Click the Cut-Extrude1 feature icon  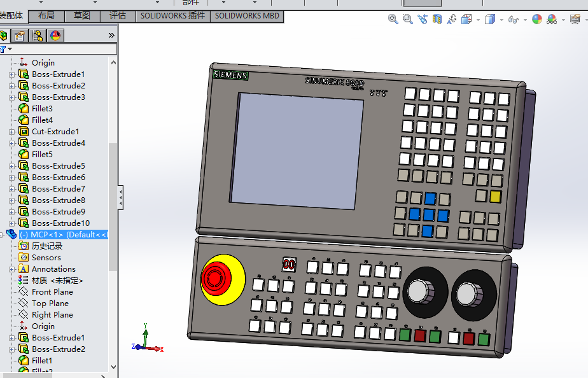[24, 131]
